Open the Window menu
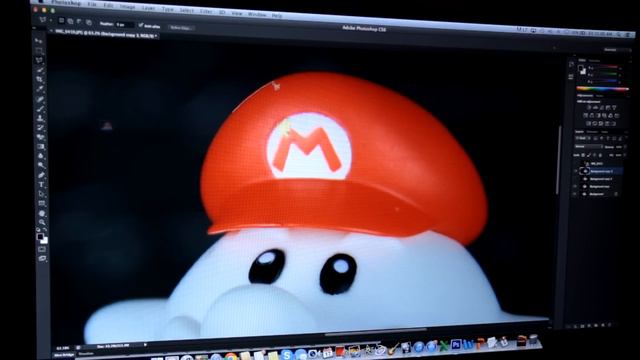This screenshot has height=360, width=640. (x=257, y=14)
